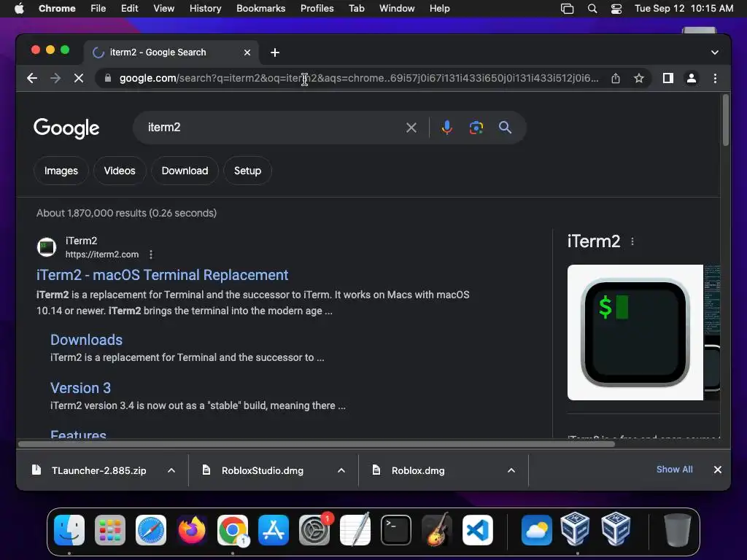
Task: Open the History menu
Action: point(205,9)
